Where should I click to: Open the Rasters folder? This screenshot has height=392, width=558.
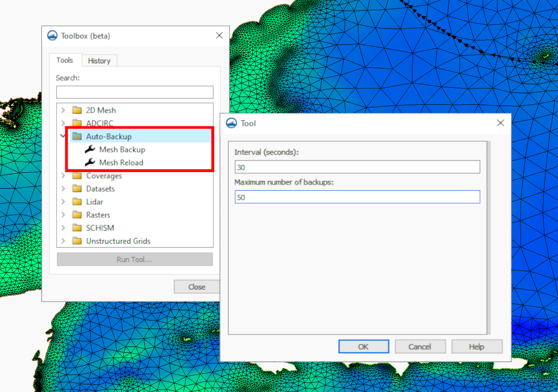tap(97, 215)
